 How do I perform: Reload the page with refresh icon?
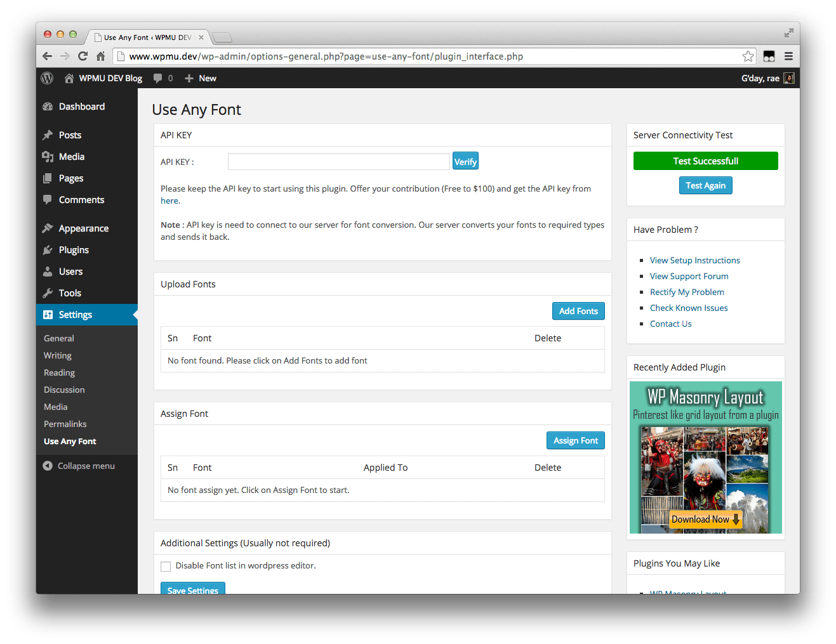(83, 56)
